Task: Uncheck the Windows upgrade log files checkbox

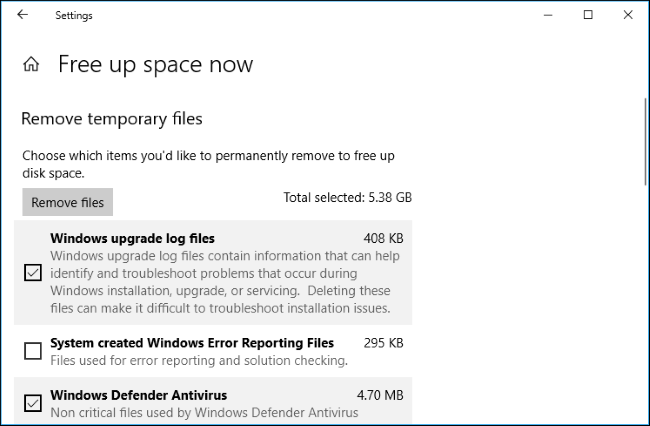Action: [x=33, y=272]
